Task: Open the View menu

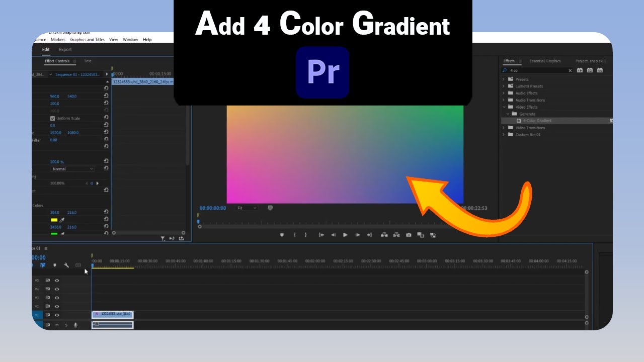Action: (114, 39)
